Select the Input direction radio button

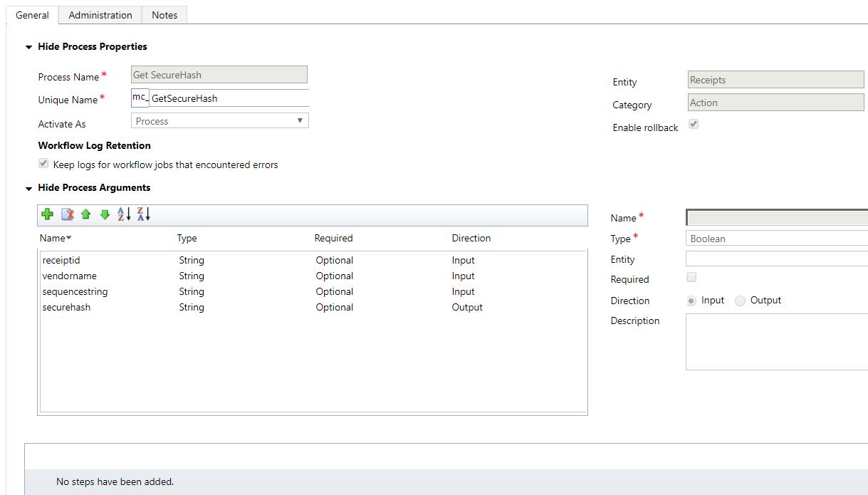click(x=691, y=301)
